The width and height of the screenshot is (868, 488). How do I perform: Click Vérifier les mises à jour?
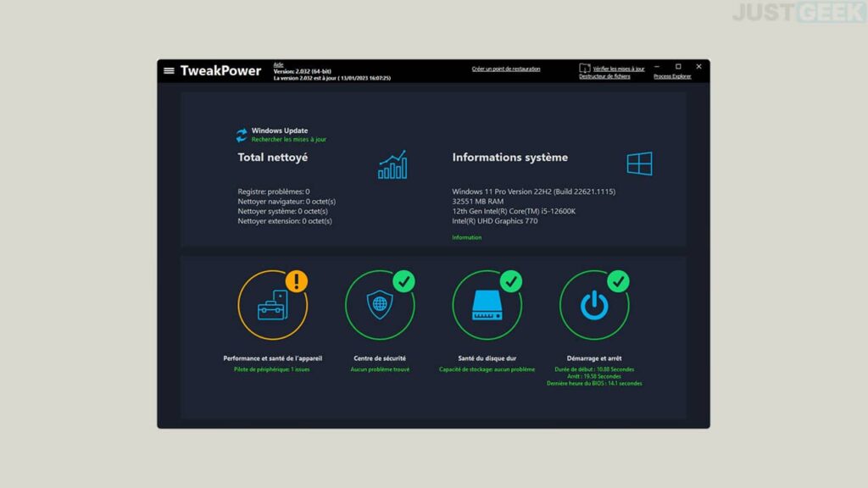click(x=619, y=69)
